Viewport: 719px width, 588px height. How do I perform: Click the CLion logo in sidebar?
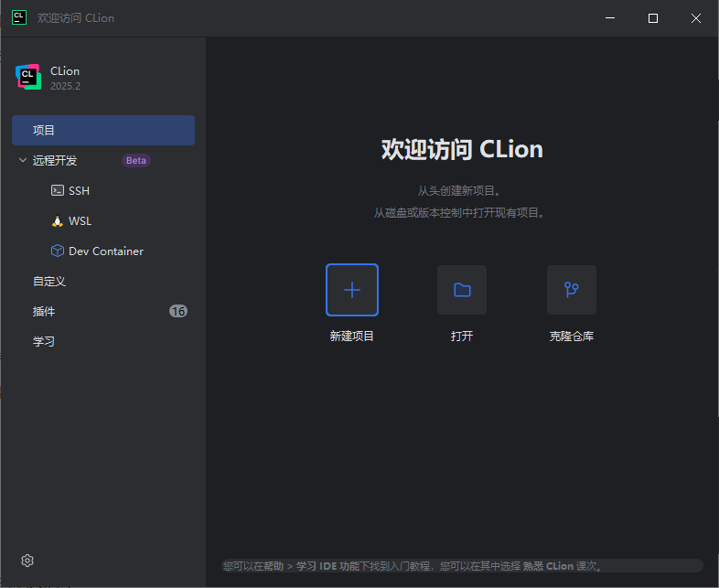[x=28, y=77]
